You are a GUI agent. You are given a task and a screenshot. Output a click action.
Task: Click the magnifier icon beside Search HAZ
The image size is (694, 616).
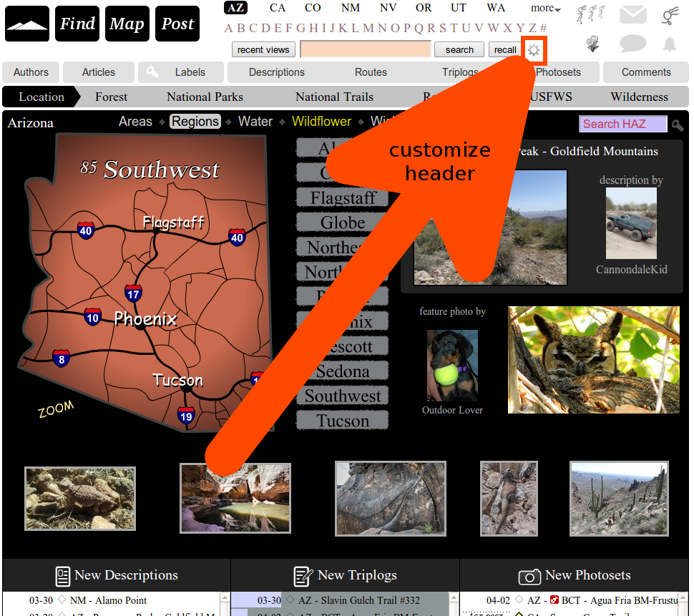[678, 125]
